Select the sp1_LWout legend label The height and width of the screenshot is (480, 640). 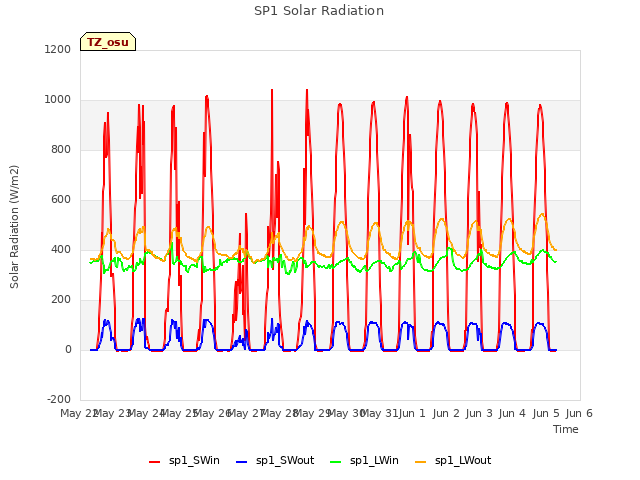(463, 461)
